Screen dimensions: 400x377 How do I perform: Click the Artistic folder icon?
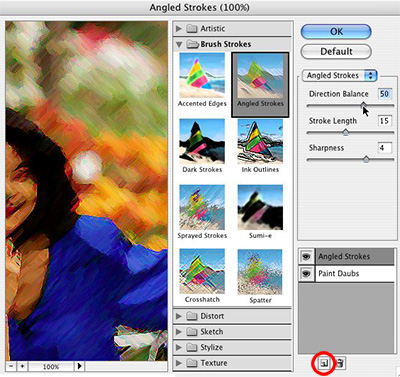coord(192,29)
